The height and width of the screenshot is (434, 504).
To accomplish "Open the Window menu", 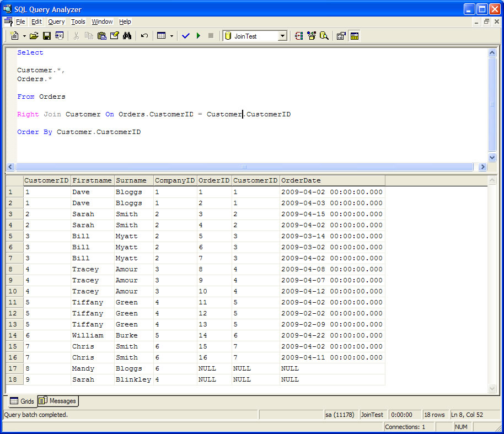I will point(102,22).
